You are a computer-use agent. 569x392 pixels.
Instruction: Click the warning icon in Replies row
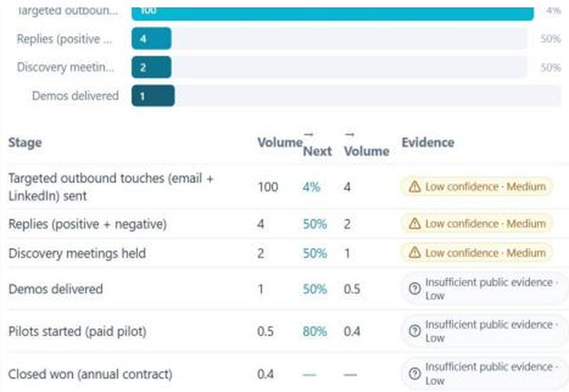[x=414, y=224]
